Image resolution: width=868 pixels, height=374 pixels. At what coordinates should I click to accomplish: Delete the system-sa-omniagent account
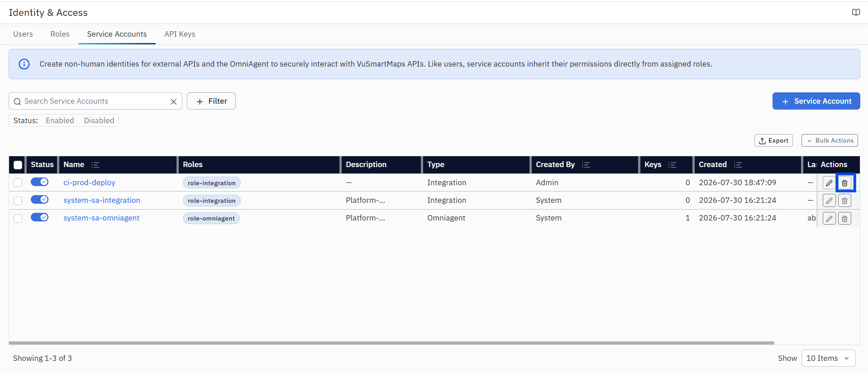click(844, 219)
